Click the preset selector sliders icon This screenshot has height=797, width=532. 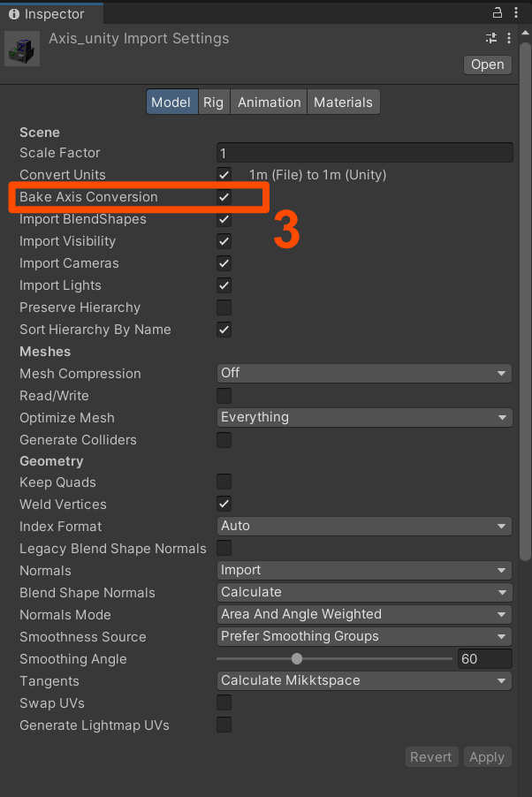[491, 38]
